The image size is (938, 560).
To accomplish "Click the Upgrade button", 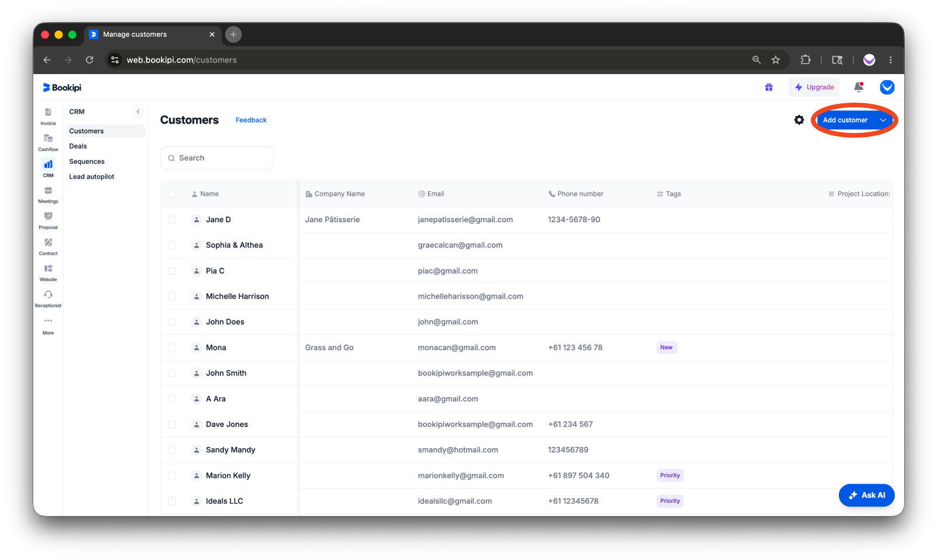I will click(x=814, y=87).
